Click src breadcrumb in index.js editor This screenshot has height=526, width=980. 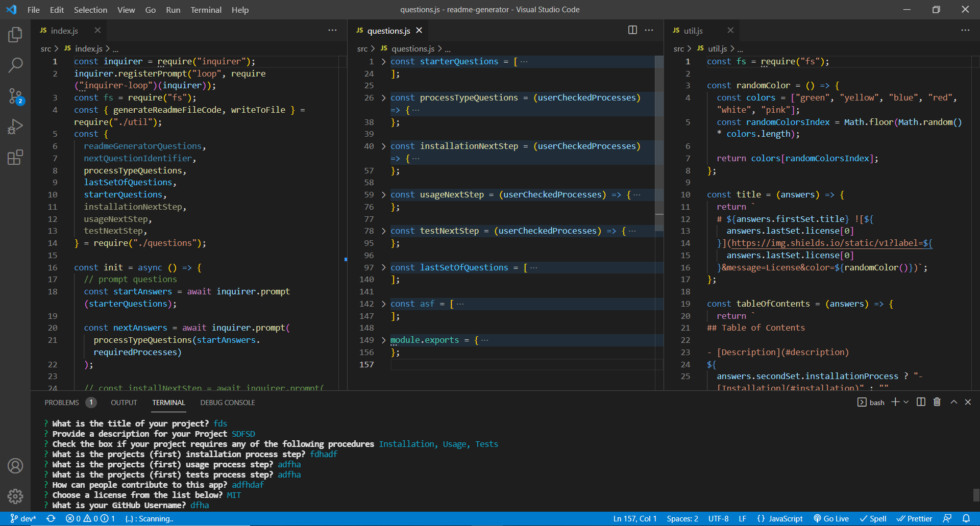click(x=46, y=48)
